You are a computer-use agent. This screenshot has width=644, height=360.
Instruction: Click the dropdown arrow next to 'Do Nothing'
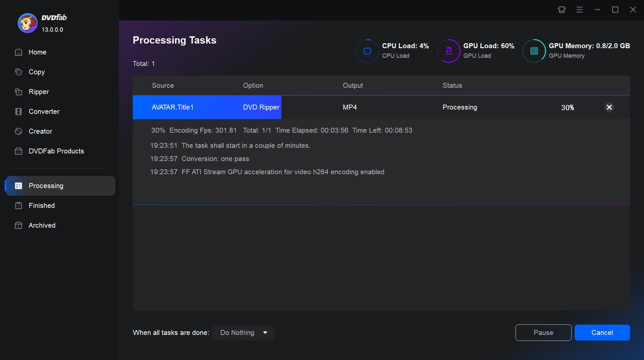pos(266,333)
